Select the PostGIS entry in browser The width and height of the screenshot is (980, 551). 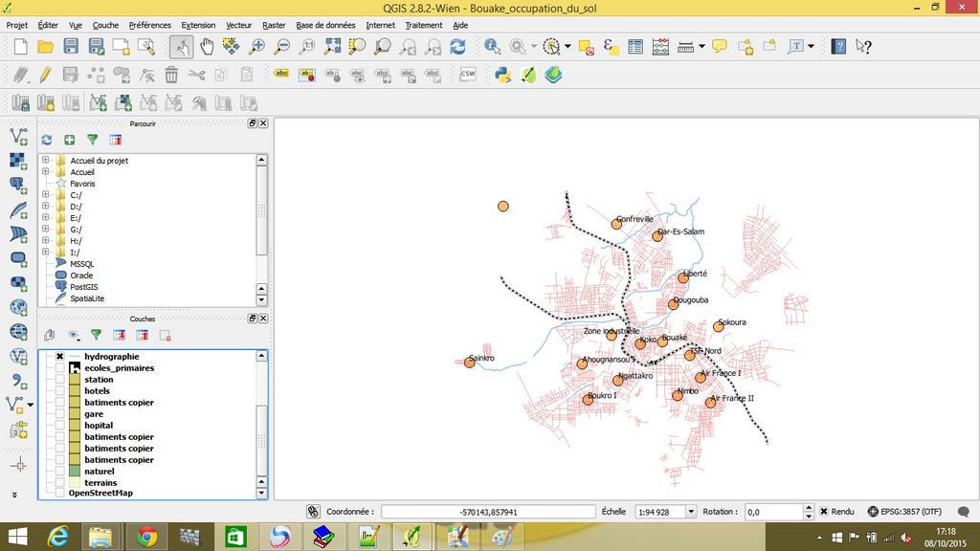pos(84,287)
